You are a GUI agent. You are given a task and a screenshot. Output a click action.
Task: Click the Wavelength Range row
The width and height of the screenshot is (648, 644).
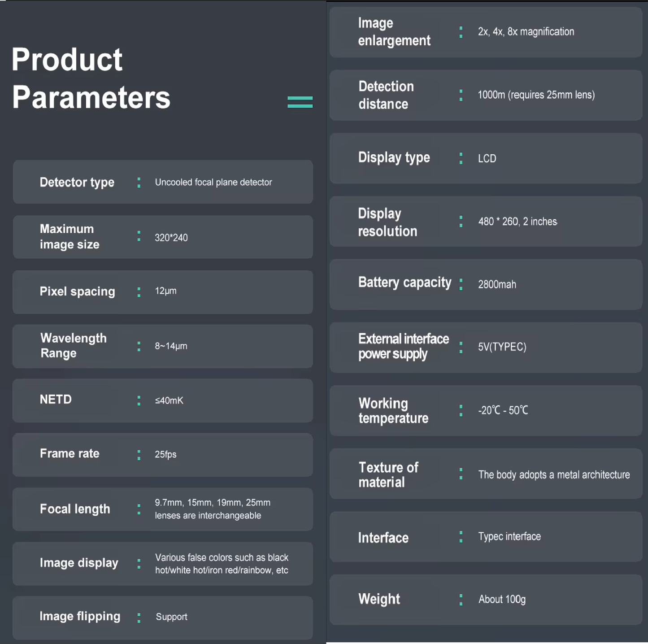(162, 346)
